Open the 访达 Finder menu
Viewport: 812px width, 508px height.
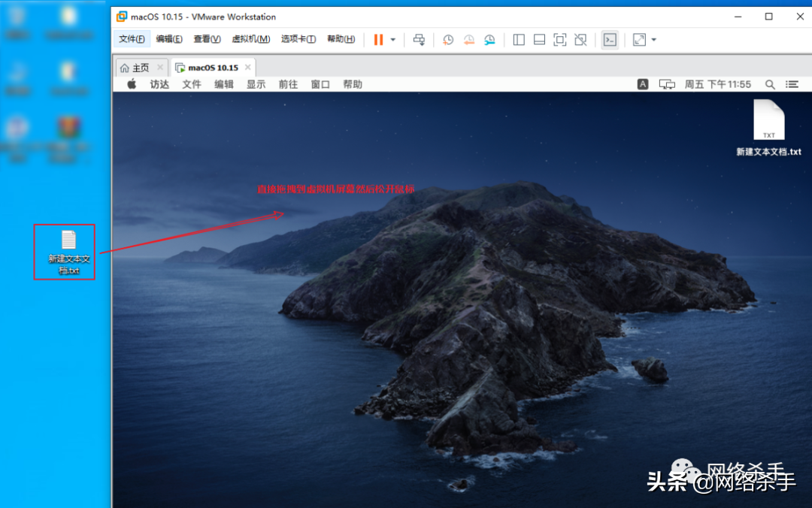point(159,84)
